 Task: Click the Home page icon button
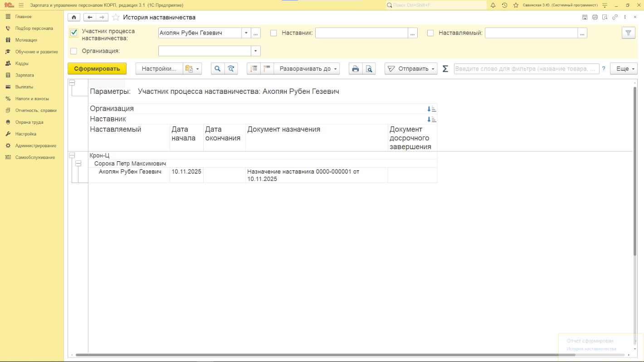(x=74, y=17)
